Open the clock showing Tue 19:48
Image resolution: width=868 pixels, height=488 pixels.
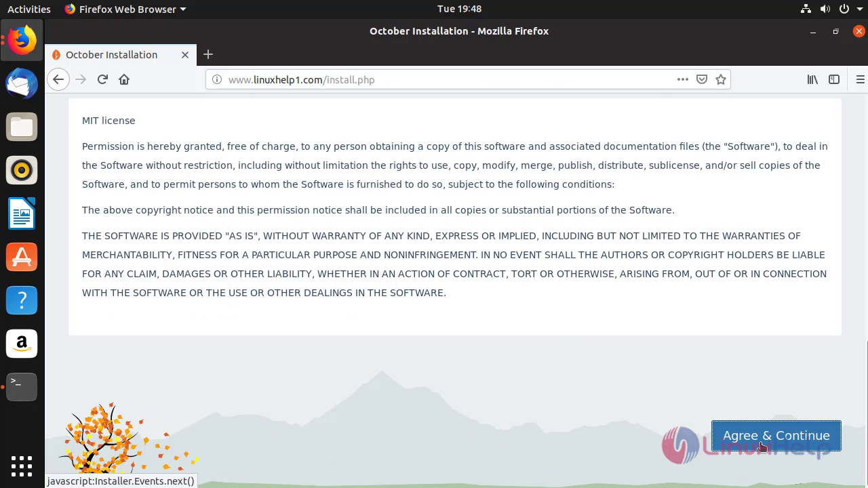click(x=459, y=9)
